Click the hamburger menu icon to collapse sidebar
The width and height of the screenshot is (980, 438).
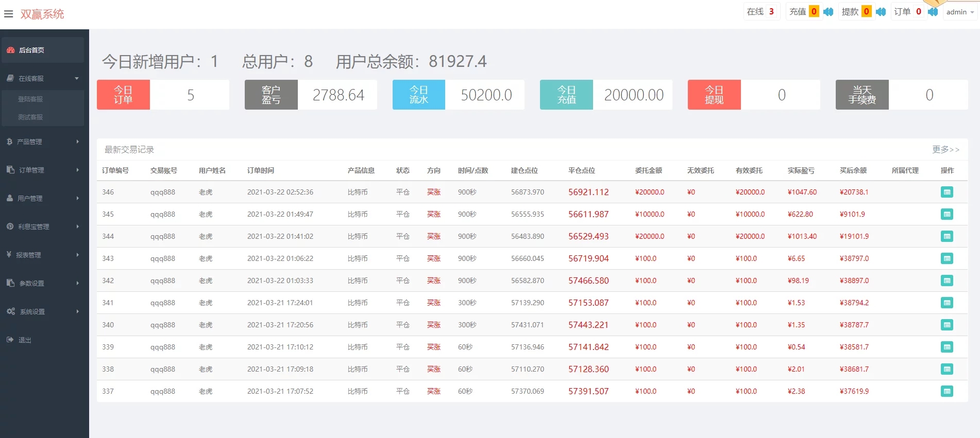click(8, 14)
